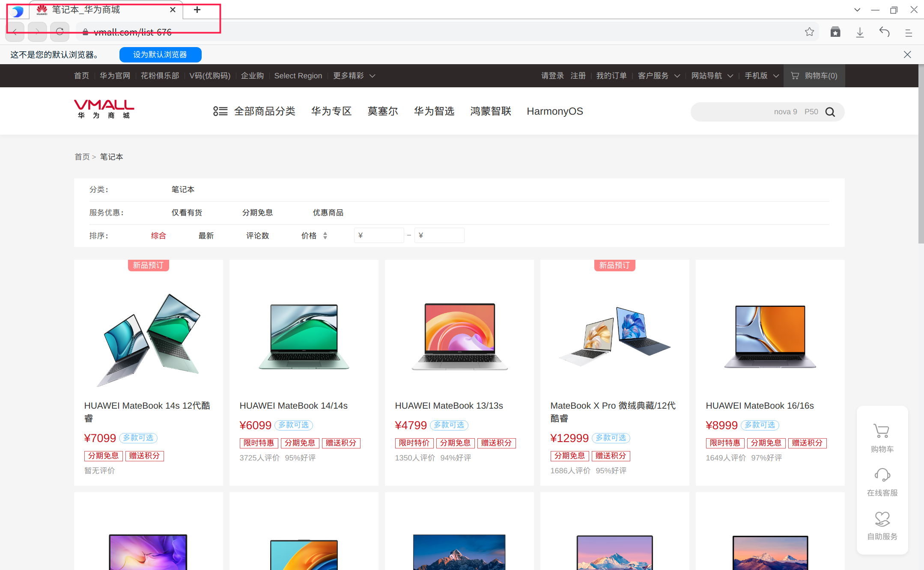Bookmark page with star icon
924x570 pixels.
(809, 32)
